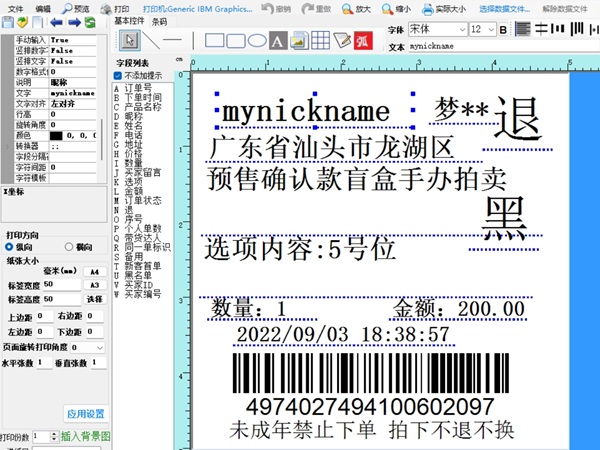Click the notepad with pencil tool
600x450 pixels.
tap(342, 40)
